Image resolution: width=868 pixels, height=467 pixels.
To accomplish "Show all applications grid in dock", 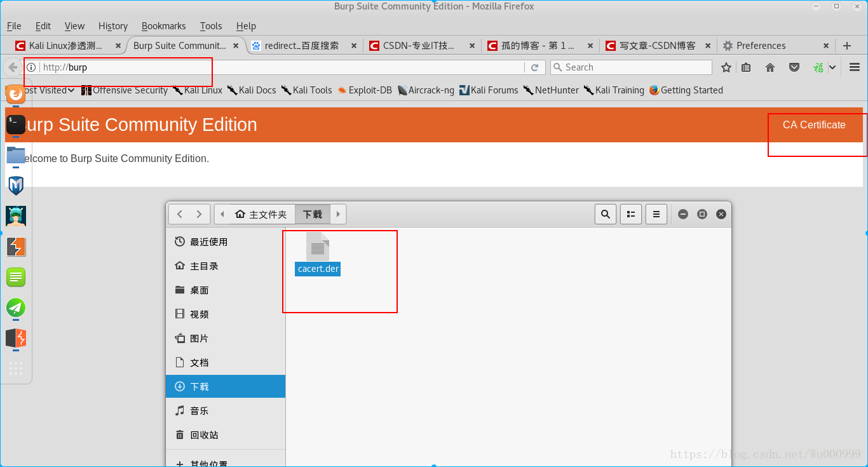I will click(16, 369).
